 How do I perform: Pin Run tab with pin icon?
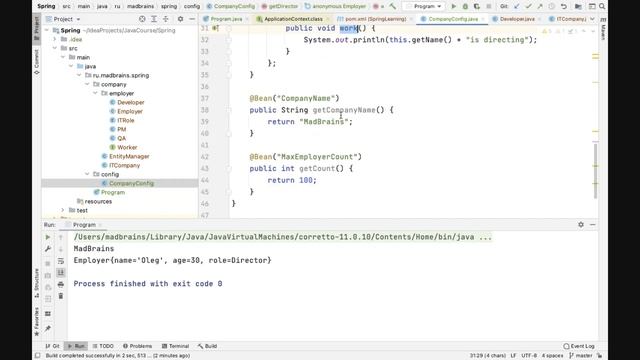point(48,328)
